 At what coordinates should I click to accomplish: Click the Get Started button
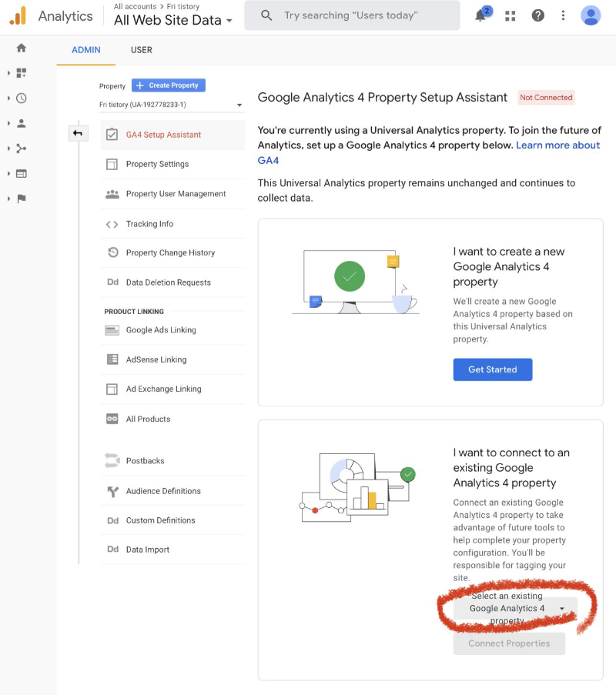click(x=493, y=369)
